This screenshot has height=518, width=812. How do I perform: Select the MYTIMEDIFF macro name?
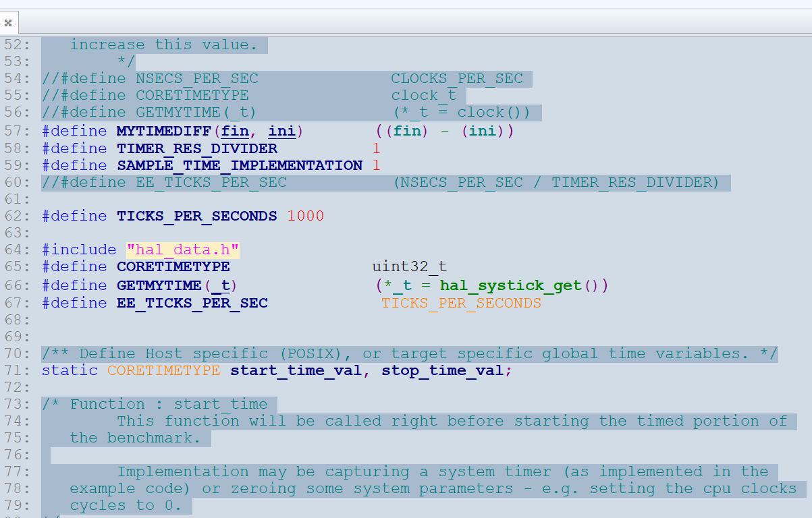coord(164,131)
